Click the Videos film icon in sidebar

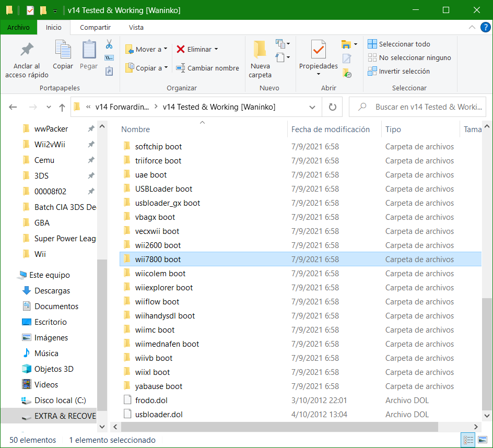[27, 384]
